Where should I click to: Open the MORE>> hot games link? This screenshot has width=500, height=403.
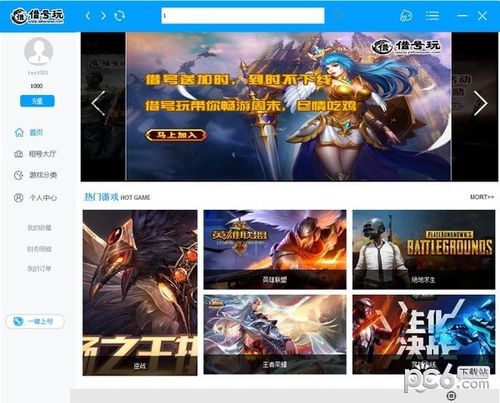482,197
